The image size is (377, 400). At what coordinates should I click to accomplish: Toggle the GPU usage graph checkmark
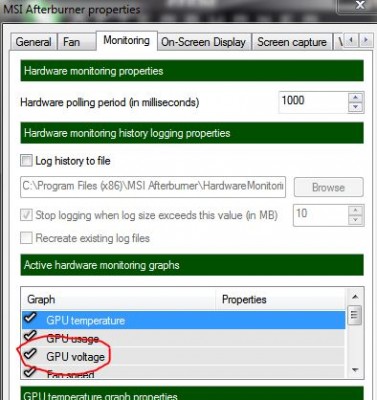[x=30, y=335]
